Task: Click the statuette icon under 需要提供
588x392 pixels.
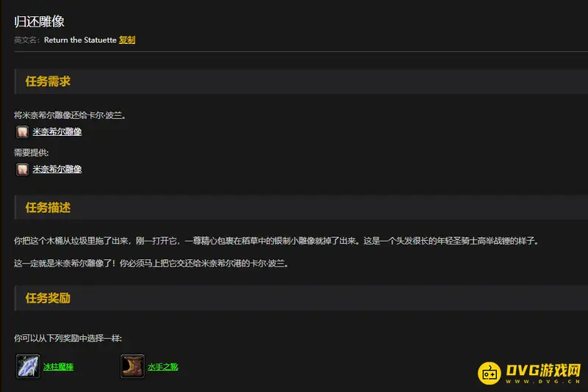Action: pyautogui.click(x=22, y=170)
